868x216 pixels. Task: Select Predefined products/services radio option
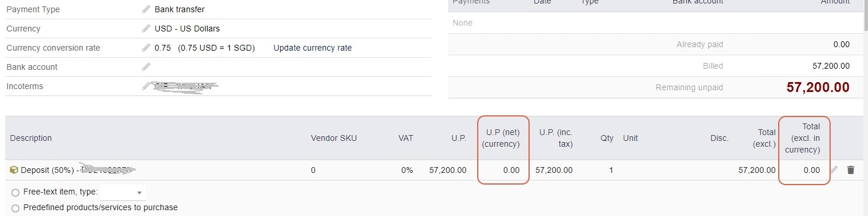click(15, 208)
